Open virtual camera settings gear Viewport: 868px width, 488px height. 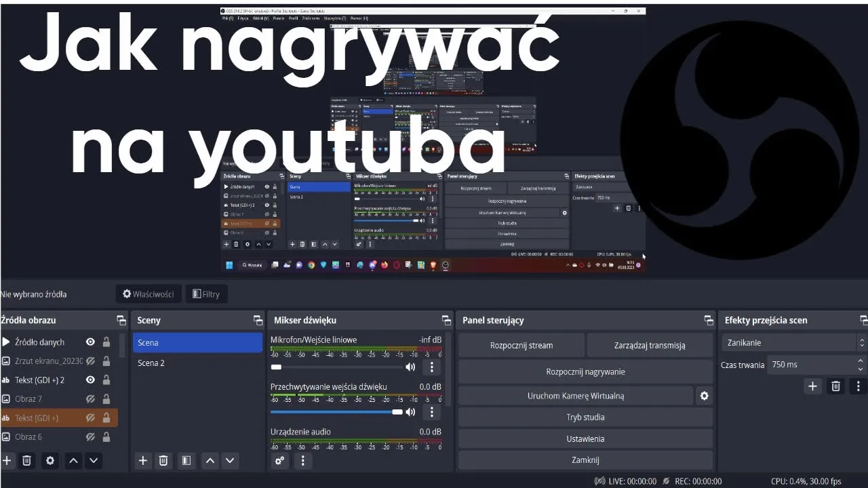pos(704,395)
